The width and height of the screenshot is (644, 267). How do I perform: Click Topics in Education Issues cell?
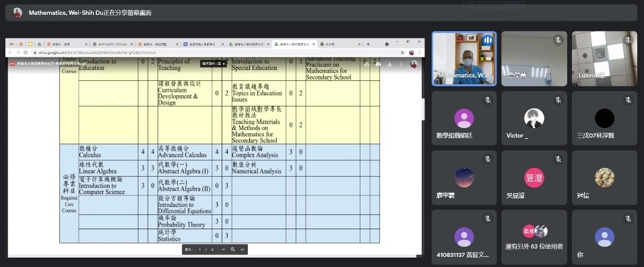click(259, 93)
